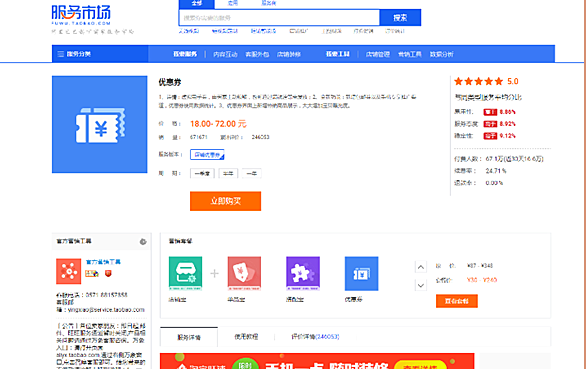The image size is (586, 369).
Task: Click the orange 立即购买 button
Action: [225, 201]
